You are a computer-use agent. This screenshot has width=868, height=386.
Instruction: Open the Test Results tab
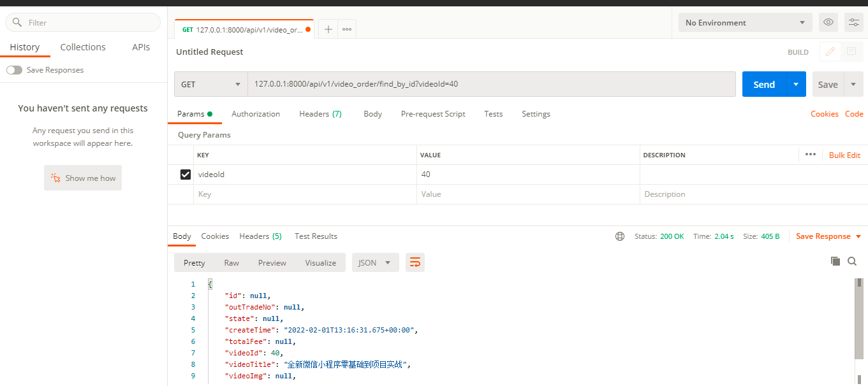pos(316,236)
